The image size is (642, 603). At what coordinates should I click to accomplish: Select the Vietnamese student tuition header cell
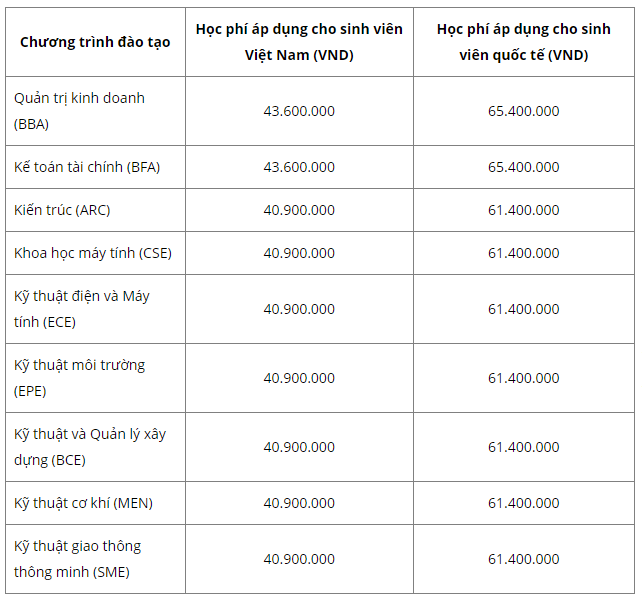(299, 42)
